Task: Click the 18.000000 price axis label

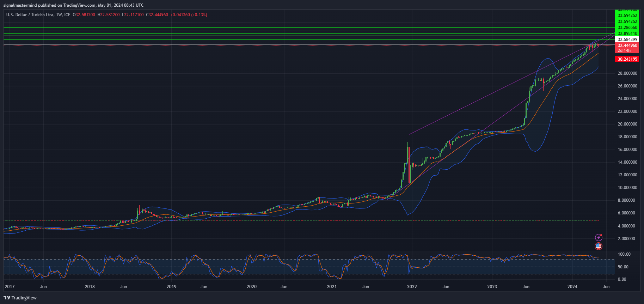Action: [627, 137]
